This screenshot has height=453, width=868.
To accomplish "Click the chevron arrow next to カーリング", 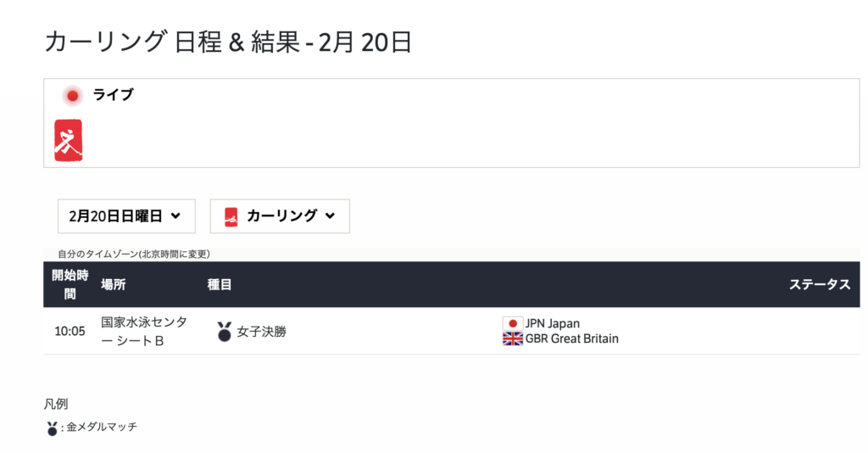I will [331, 216].
